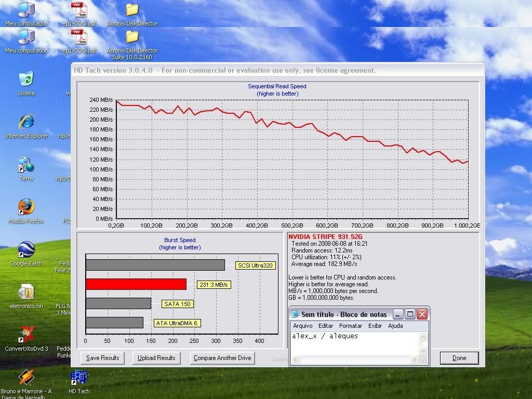532x399 pixels.
Task: Select the Terra desktop shortcut
Action: pos(26,165)
